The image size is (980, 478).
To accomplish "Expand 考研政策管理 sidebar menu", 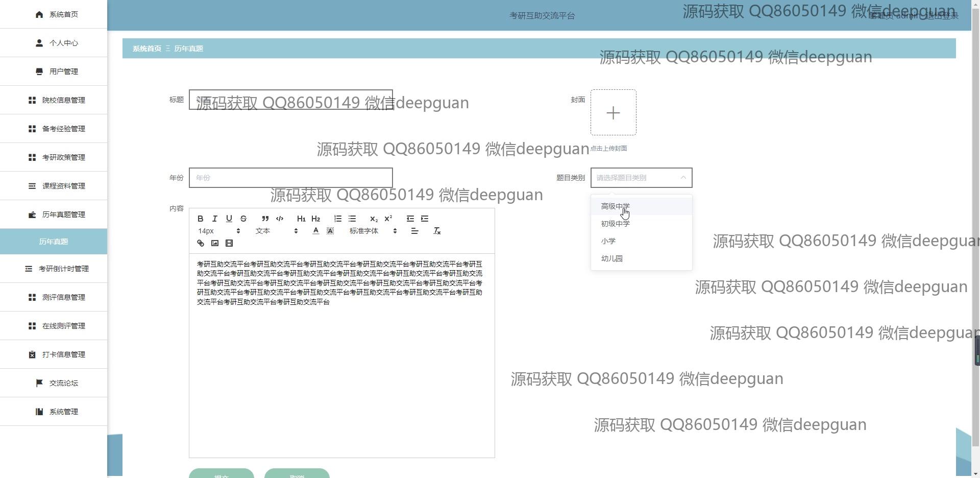I will (x=54, y=157).
